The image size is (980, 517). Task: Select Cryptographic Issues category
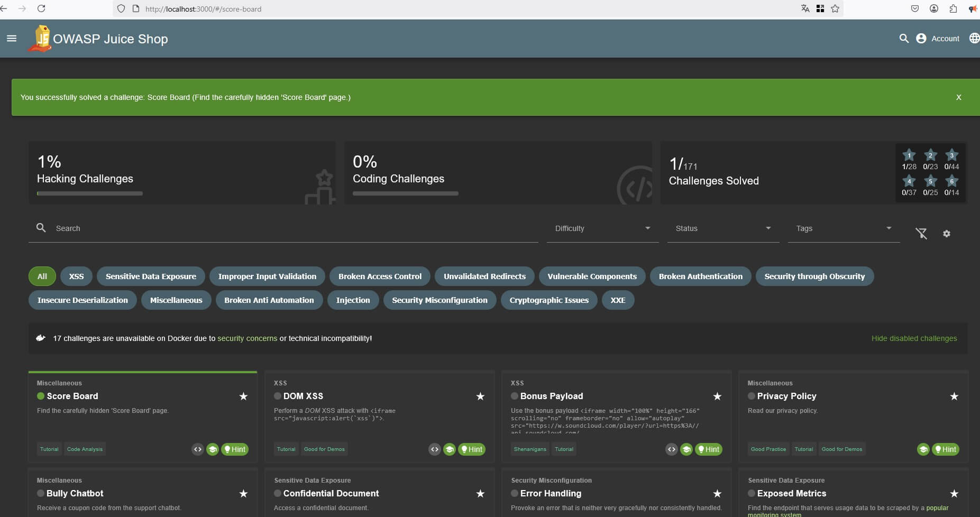(549, 300)
